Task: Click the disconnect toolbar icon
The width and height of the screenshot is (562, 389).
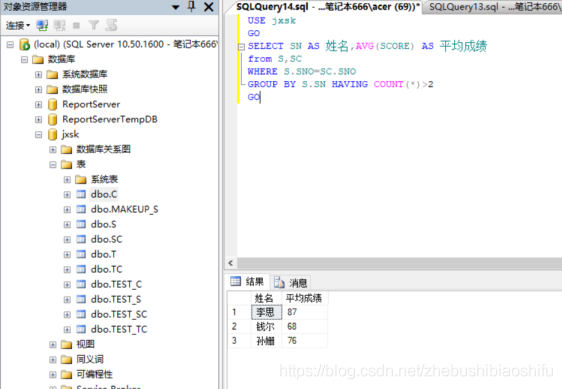Action: [59, 25]
